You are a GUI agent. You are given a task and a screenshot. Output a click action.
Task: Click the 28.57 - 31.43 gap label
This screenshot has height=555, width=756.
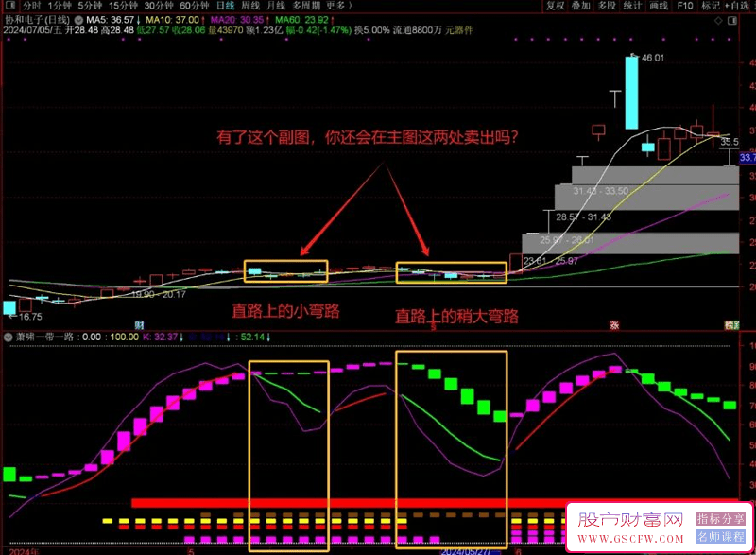pyautogui.click(x=583, y=217)
